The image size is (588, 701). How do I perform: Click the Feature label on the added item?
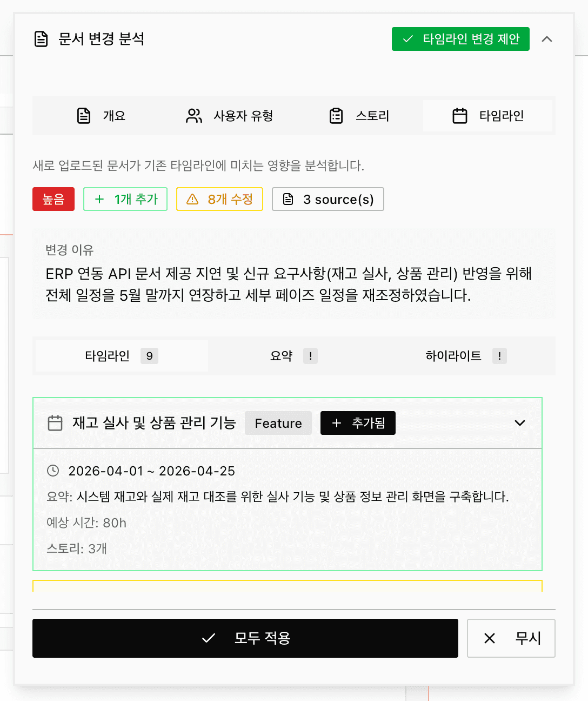278,423
